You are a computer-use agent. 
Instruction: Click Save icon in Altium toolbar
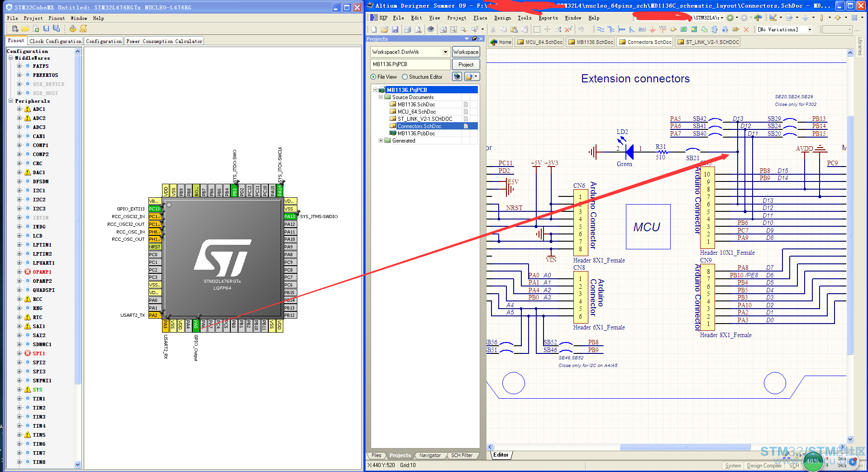[395, 29]
